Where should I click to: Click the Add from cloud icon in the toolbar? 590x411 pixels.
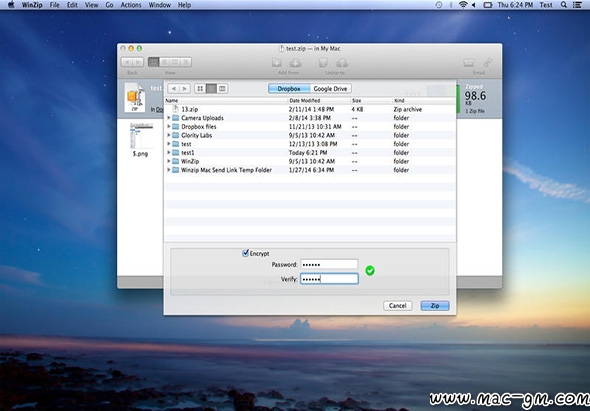click(295, 62)
